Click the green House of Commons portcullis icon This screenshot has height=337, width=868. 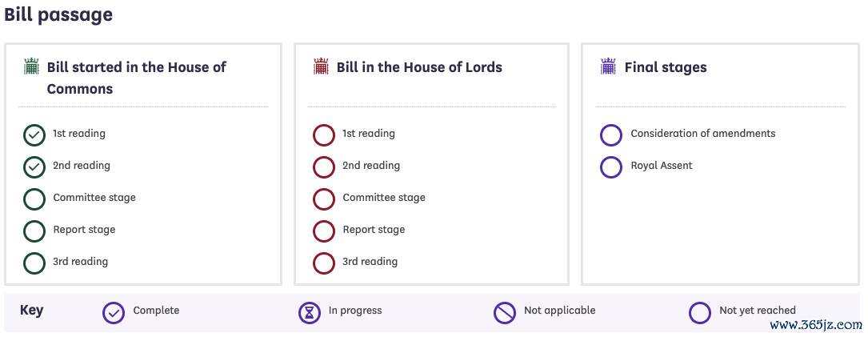(31, 66)
